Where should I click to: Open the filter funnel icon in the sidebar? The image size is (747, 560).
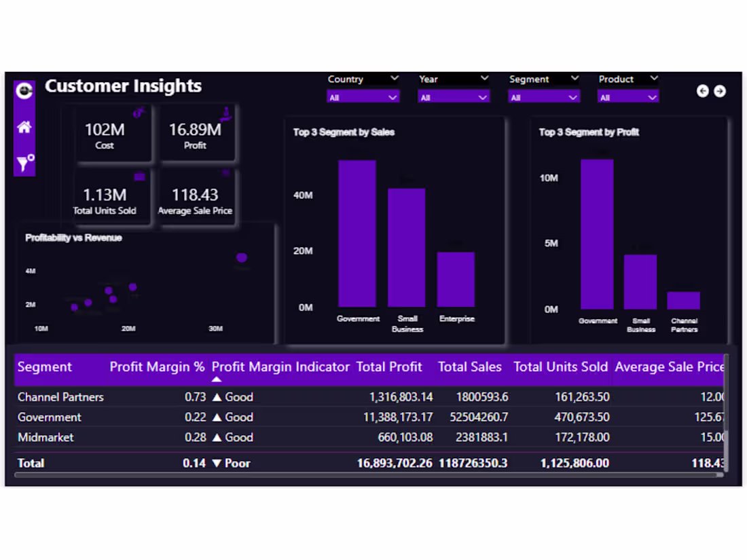(x=24, y=163)
